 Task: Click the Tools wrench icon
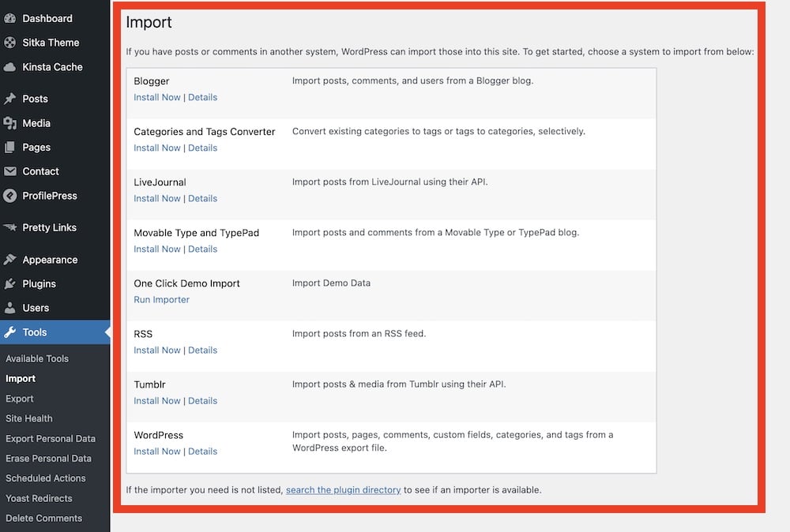pos(10,332)
